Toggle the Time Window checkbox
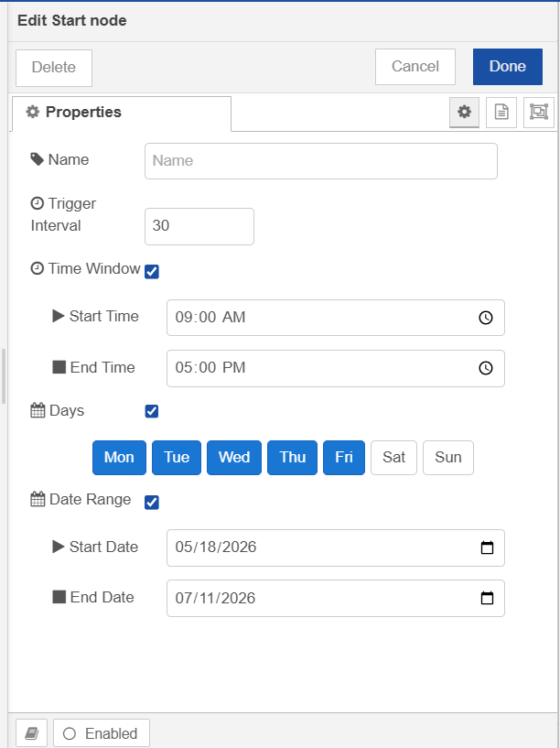The height and width of the screenshot is (748, 560). (x=152, y=272)
